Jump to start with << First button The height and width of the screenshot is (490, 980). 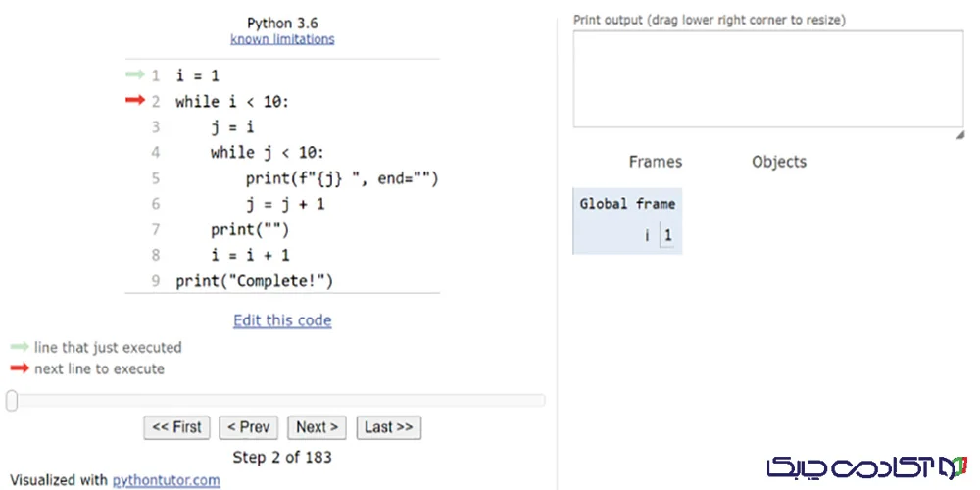[177, 427]
